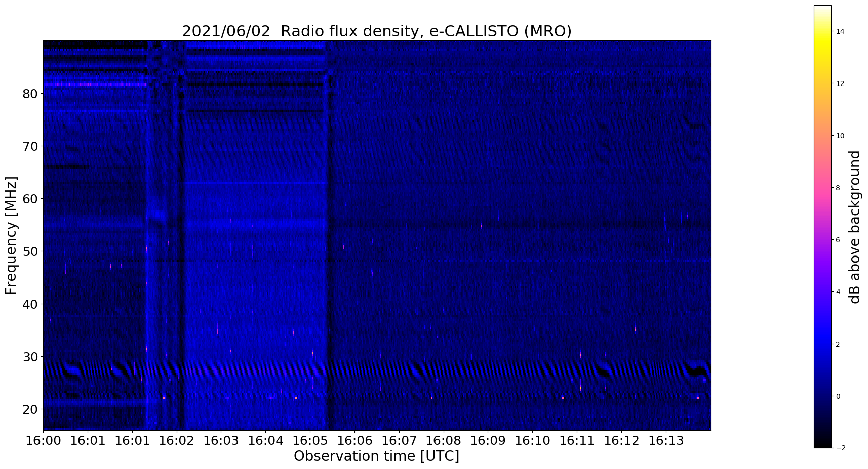Image resolution: width=868 pixels, height=469 pixels.
Task: Click the 70 tick on the frequency axis
Action: tap(30, 146)
